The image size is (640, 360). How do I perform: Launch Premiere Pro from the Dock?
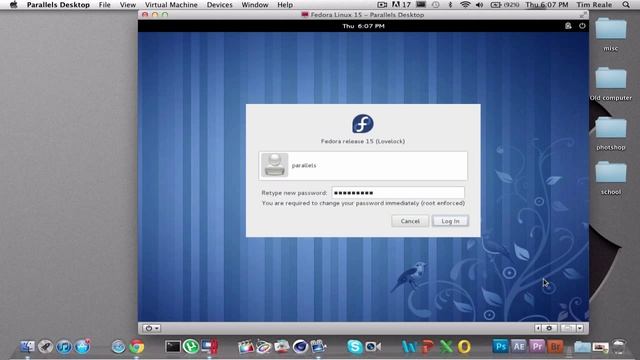[x=537, y=347]
